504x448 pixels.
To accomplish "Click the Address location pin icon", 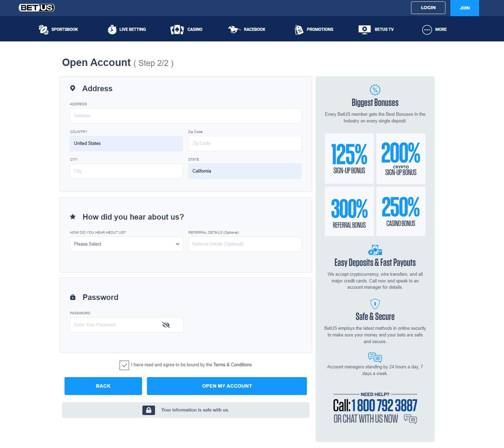I will pos(73,88).
